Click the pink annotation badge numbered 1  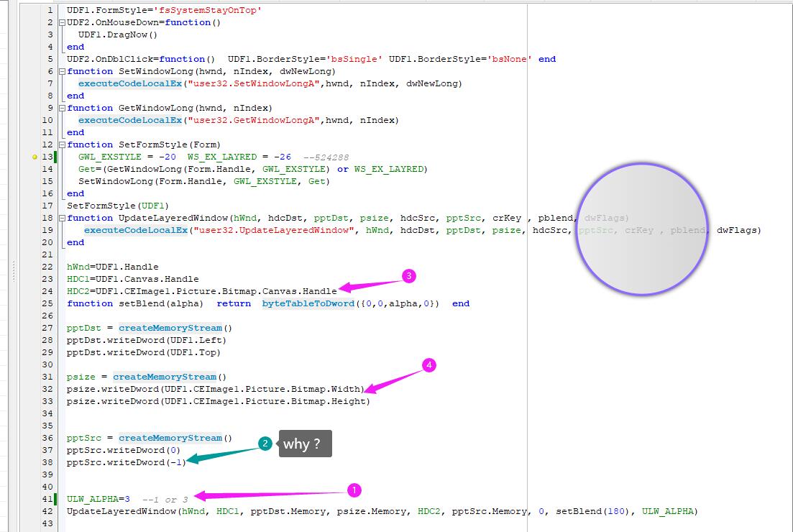point(353,490)
